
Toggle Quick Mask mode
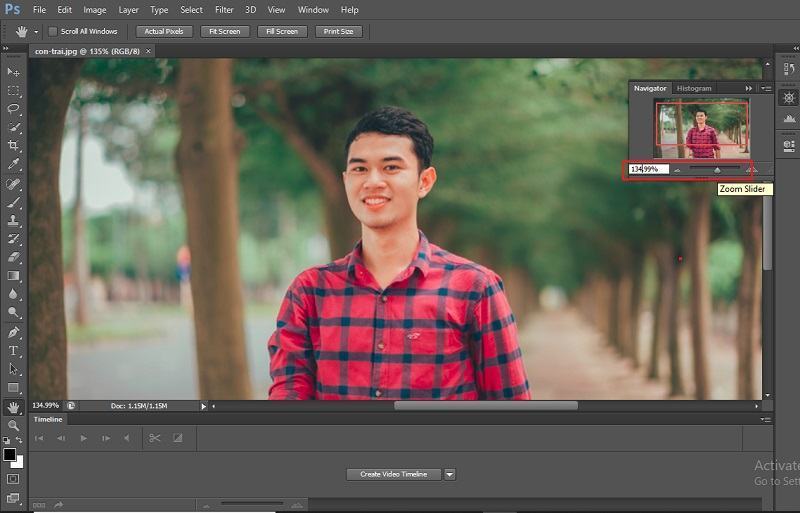[13, 479]
